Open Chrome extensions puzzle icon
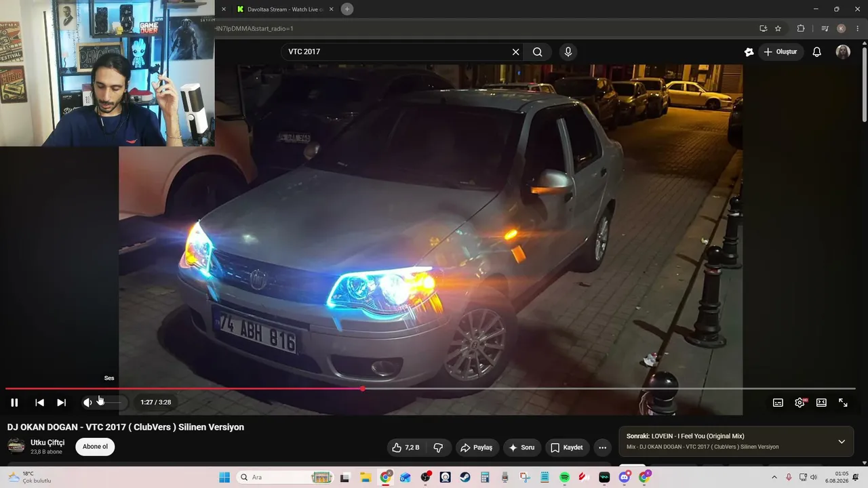 tap(801, 28)
